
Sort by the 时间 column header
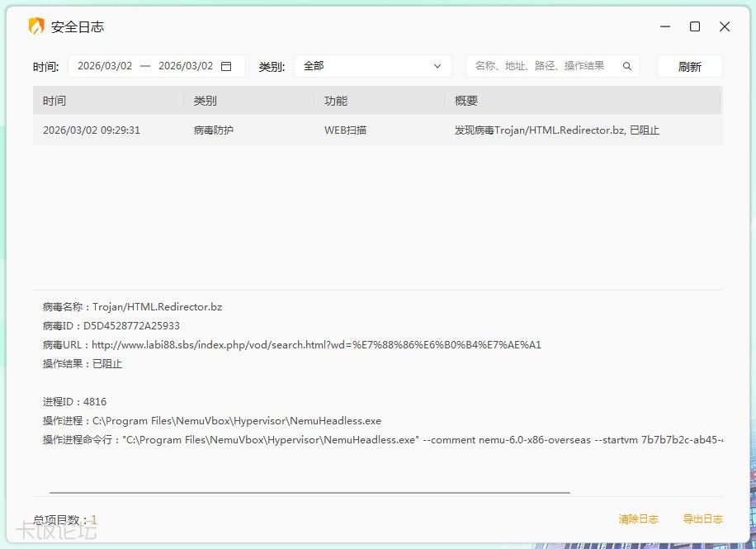(x=54, y=101)
